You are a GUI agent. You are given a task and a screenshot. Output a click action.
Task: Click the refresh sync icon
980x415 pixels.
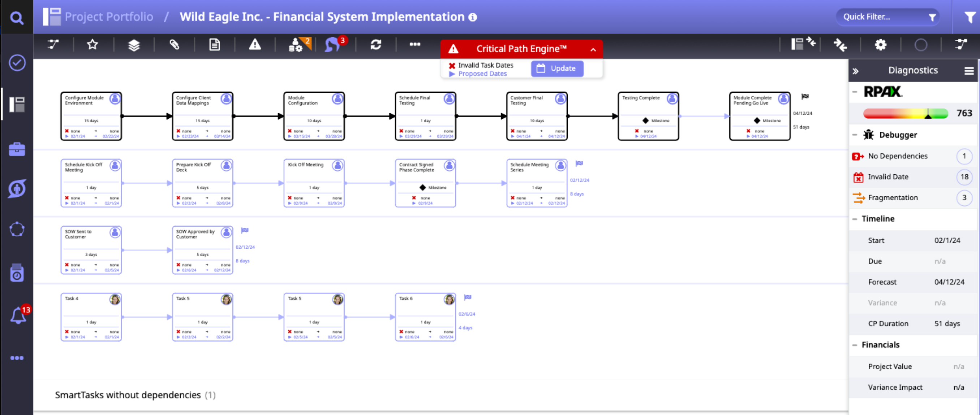(375, 45)
